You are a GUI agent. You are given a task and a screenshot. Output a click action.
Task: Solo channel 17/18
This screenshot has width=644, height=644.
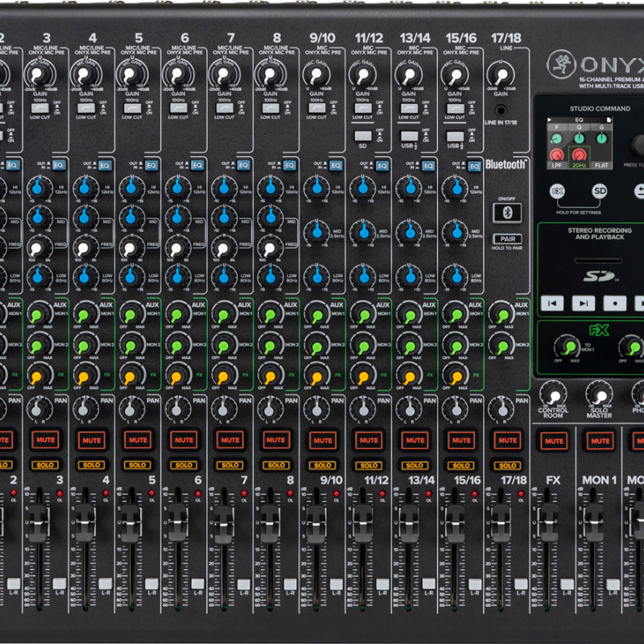508,465
